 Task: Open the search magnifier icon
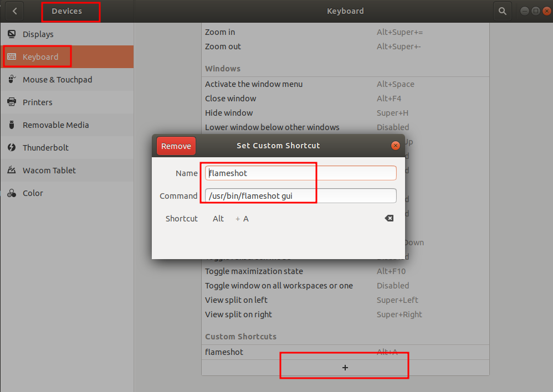pyautogui.click(x=503, y=11)
